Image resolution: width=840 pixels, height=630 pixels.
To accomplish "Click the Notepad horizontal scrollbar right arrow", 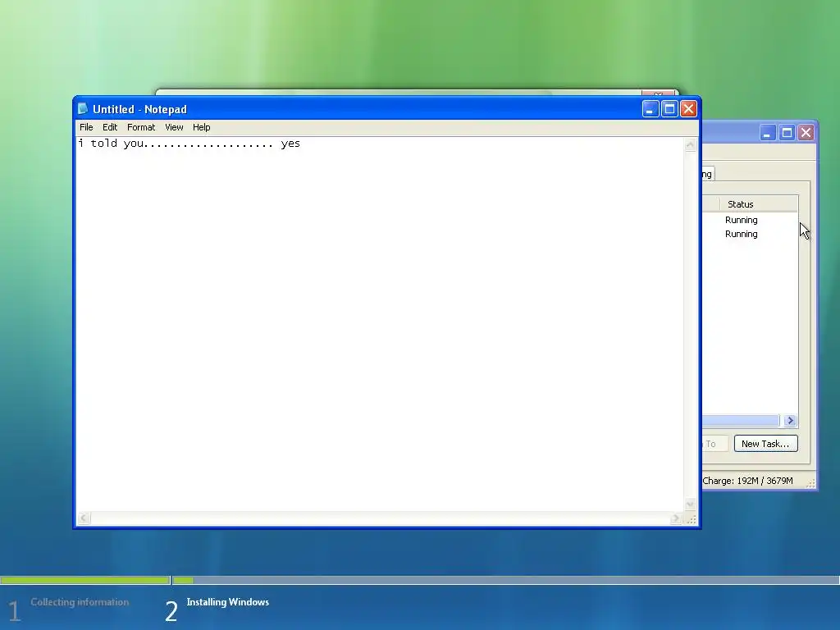I will click(676, 518).
